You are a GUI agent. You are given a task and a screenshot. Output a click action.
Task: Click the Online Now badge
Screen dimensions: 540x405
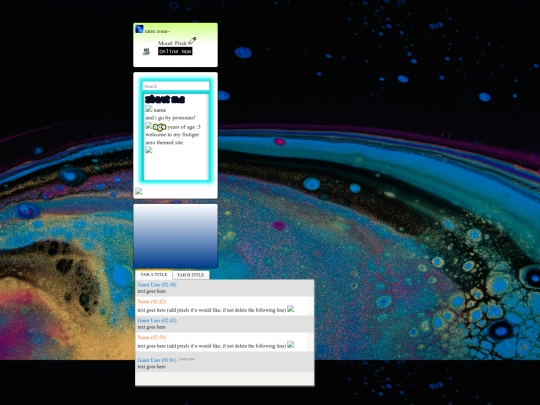pos(175,51)
